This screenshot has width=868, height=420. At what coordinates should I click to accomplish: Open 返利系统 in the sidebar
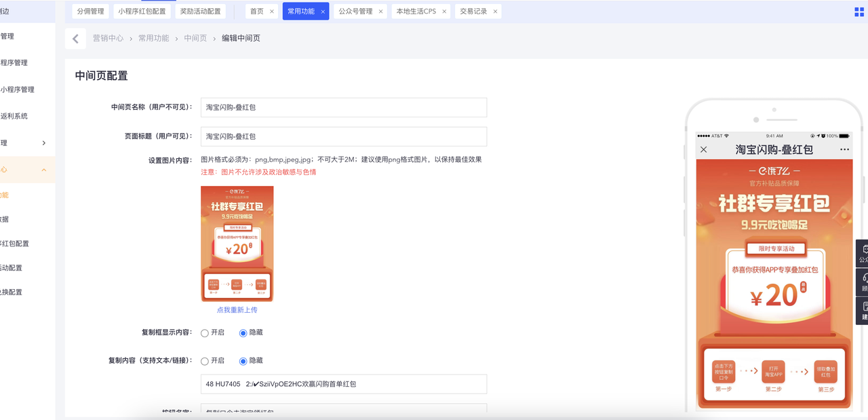point(14,116)
